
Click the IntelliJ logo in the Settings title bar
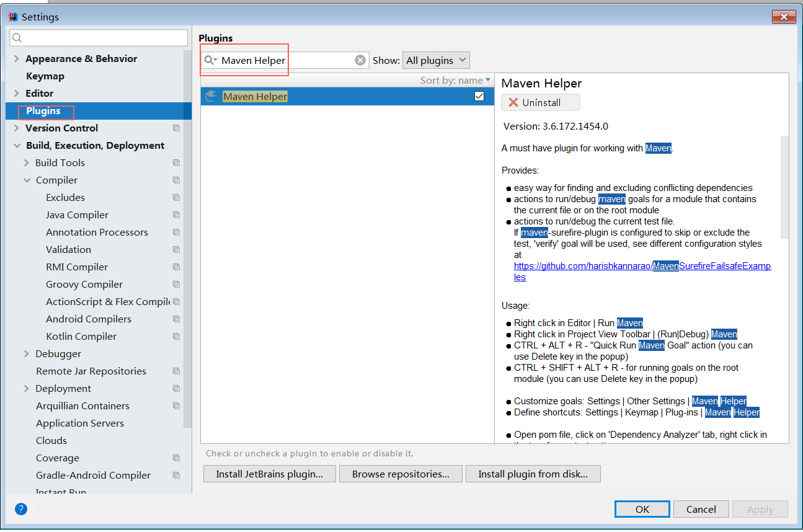pyautogui.click(x=13, y=17)
